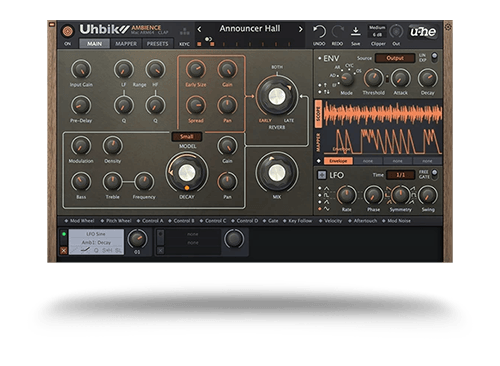500x366 pixels.
Task: Click the Density knob
Action: pyautogui.click(x=113, y=146)
